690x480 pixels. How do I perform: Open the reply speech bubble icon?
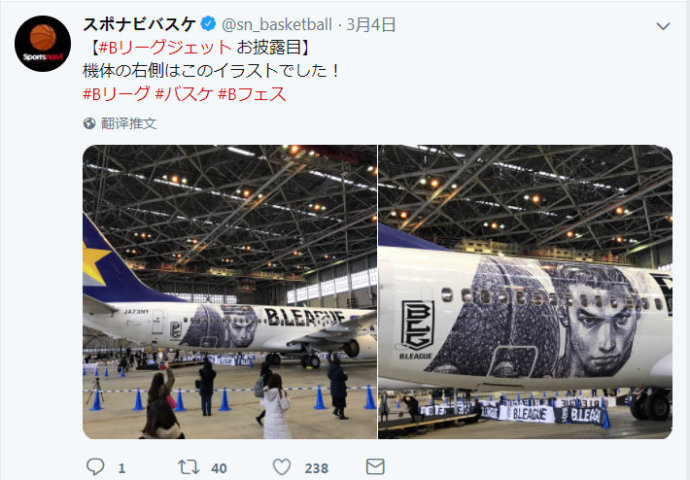coord(95,467)
